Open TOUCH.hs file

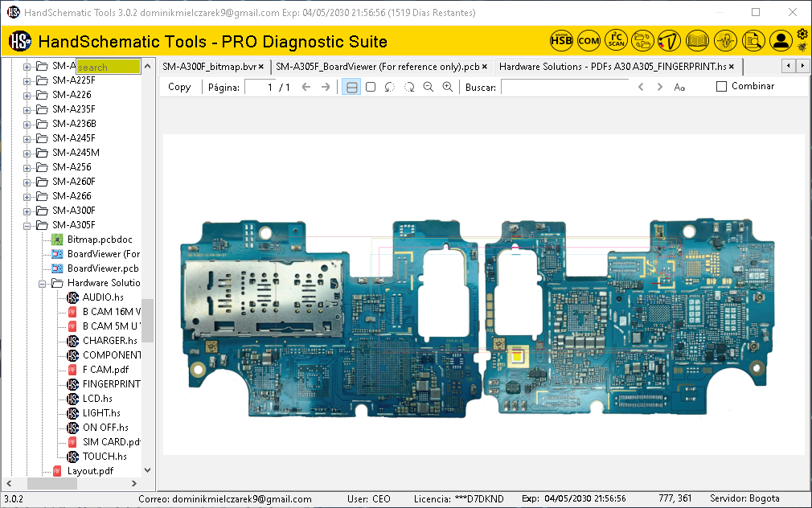[105, 457]
